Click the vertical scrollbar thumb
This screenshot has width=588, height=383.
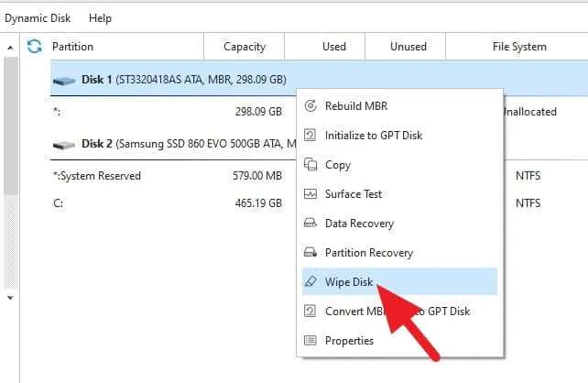(x=10, y=126)
